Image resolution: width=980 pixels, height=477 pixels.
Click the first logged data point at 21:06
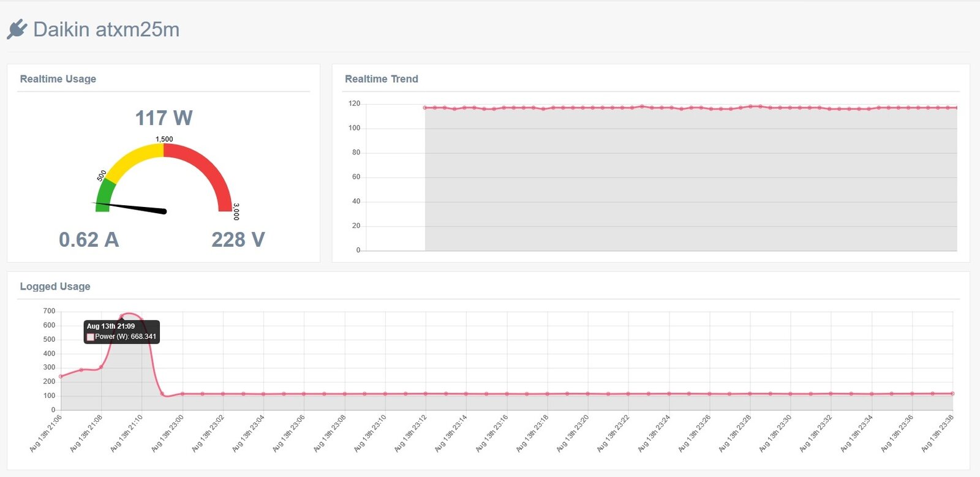point(61,377)
